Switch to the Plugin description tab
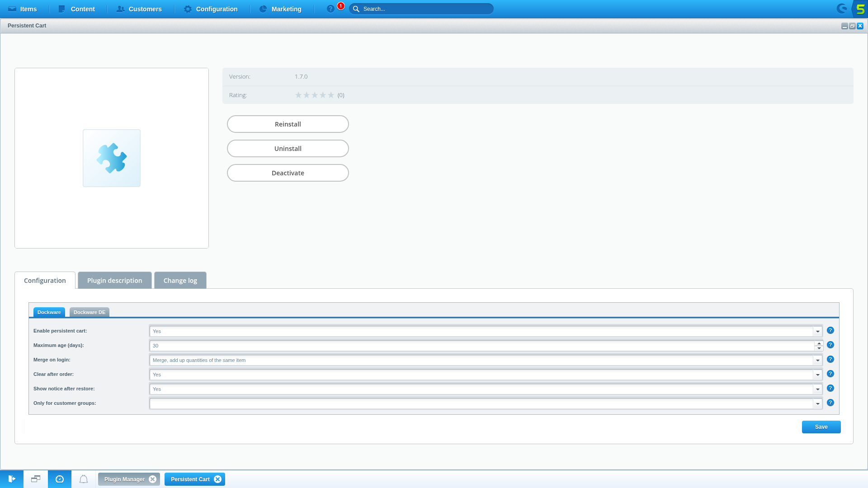 point(115,281)
